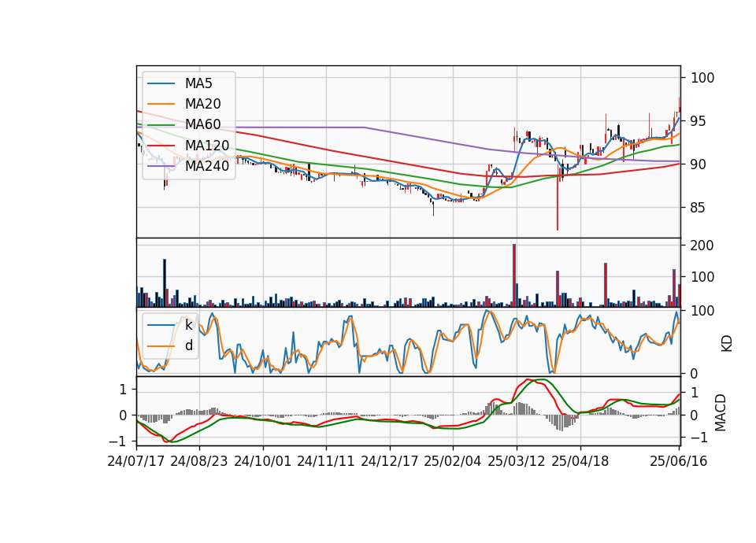Click the KD axis title
This screenshot has width=756, height=543.
click(x=727, y=344)
